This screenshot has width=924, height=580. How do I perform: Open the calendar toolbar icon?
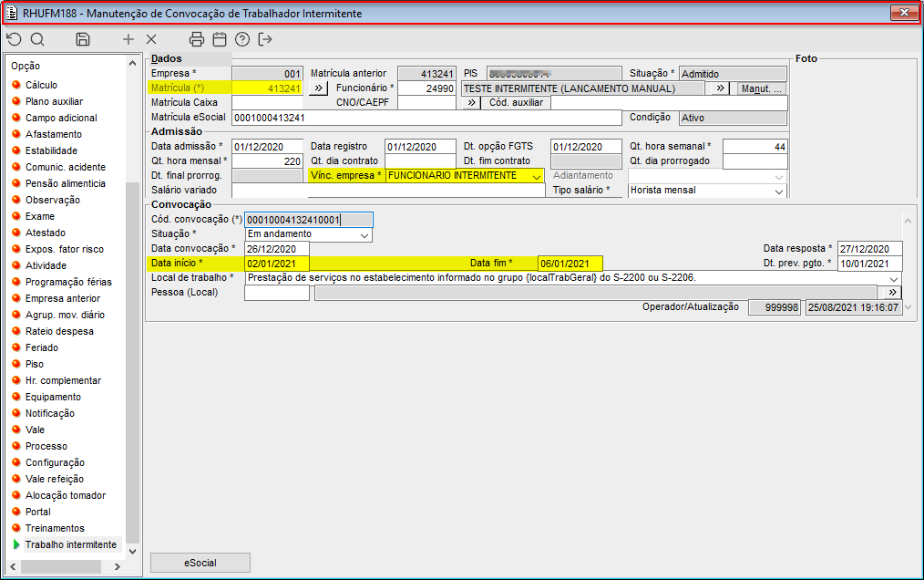click(x=220, y=39)
